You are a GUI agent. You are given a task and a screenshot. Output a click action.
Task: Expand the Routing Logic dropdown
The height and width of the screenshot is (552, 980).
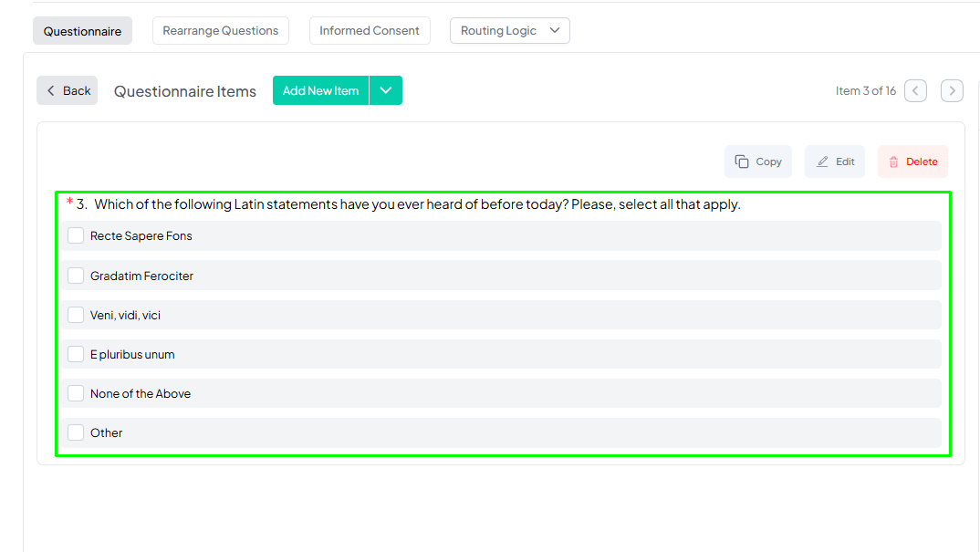(x=510, y=31)
